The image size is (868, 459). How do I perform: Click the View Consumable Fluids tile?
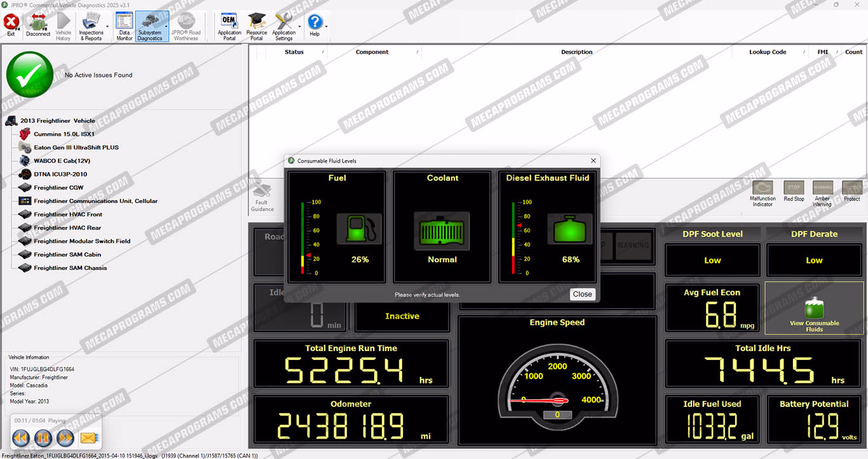814,309
